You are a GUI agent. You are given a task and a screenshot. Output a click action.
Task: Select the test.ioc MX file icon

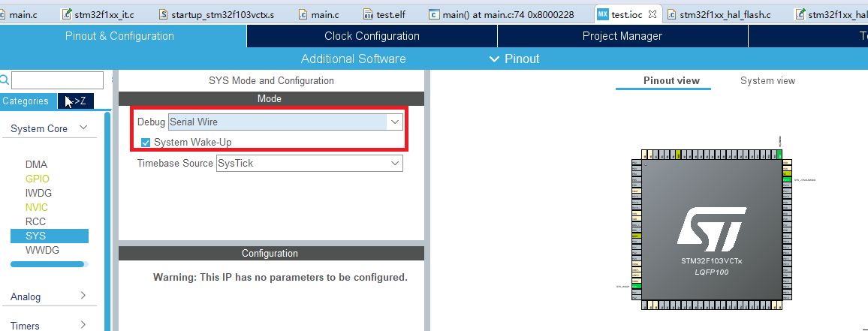(603, 14)
